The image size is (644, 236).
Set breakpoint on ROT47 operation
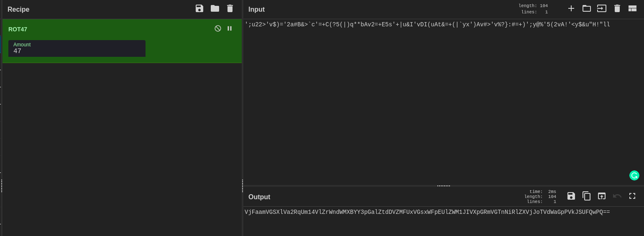230,28
